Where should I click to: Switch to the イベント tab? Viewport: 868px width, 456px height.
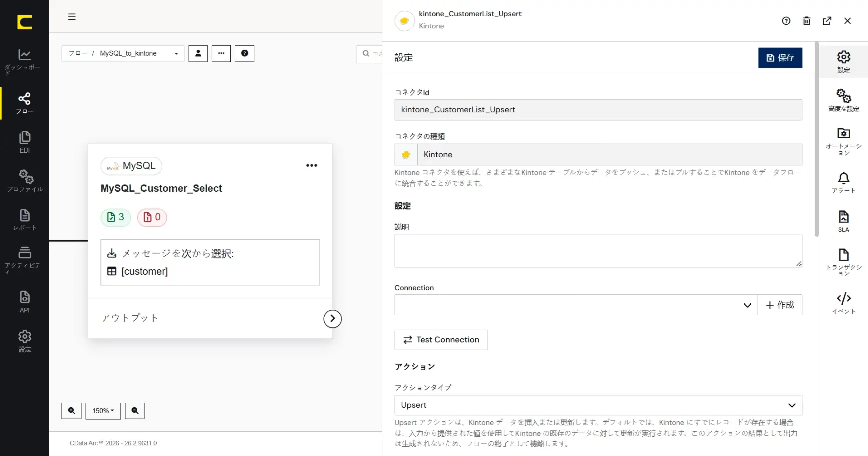844,303
